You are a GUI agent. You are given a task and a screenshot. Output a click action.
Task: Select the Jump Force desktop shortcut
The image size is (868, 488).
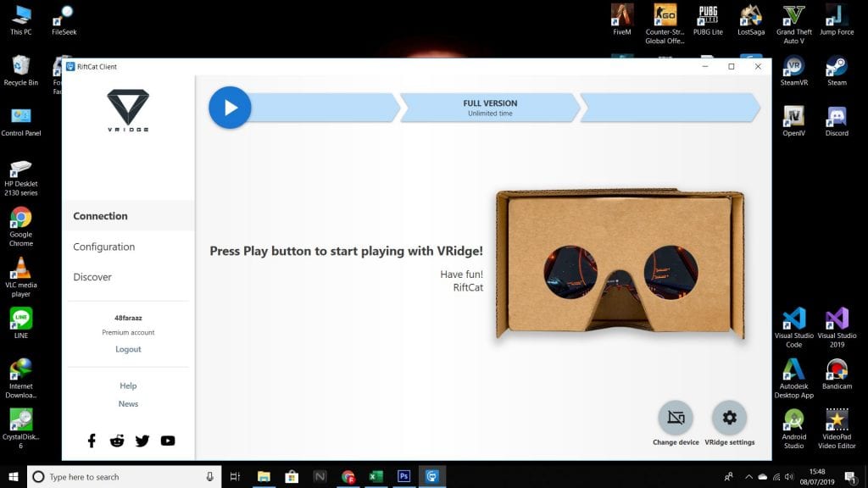(x=837, y=20)
